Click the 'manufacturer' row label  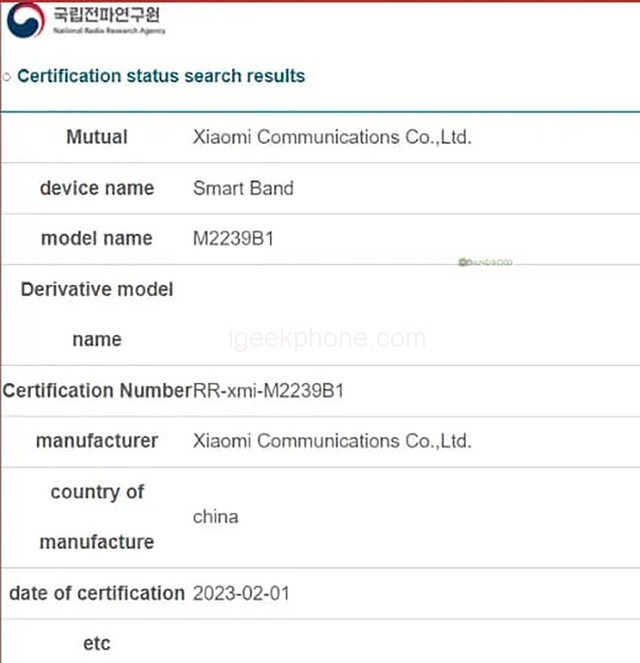[x=97, y=441]
